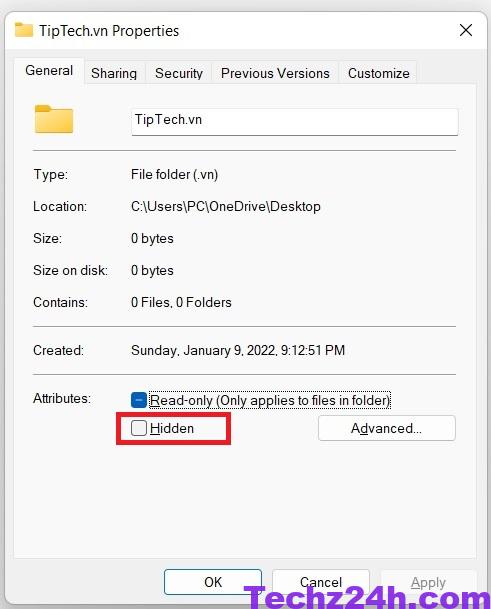
Task: Toggle the Read-only attribute checkbox
Action: (x=139, y=400)
